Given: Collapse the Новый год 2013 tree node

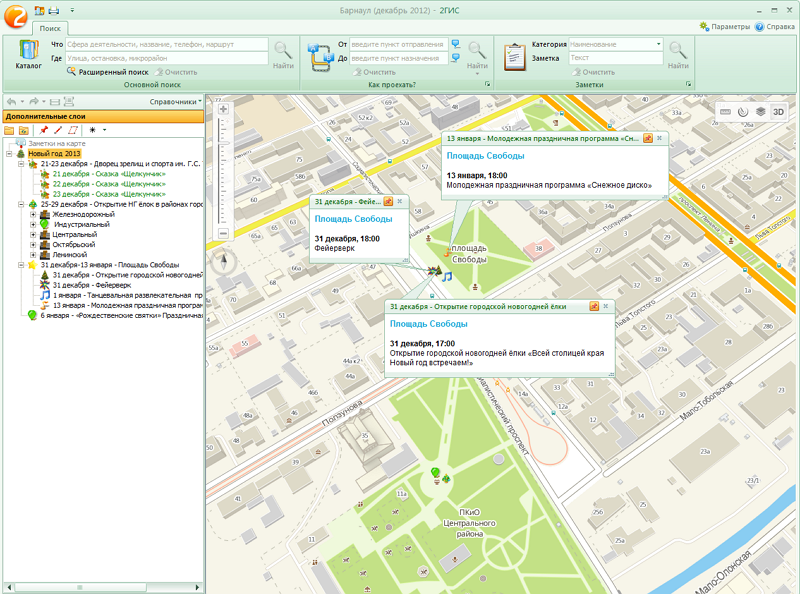Looking at the screenshot, I should click(9, 154).
